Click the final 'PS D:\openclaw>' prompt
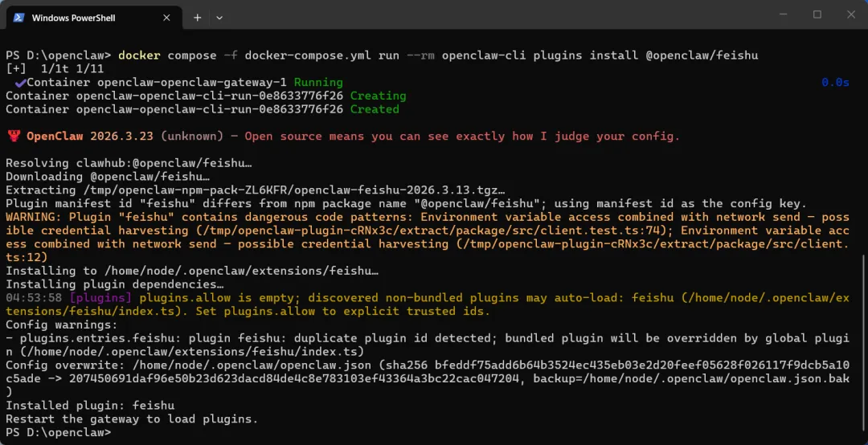 click(58, 432)
